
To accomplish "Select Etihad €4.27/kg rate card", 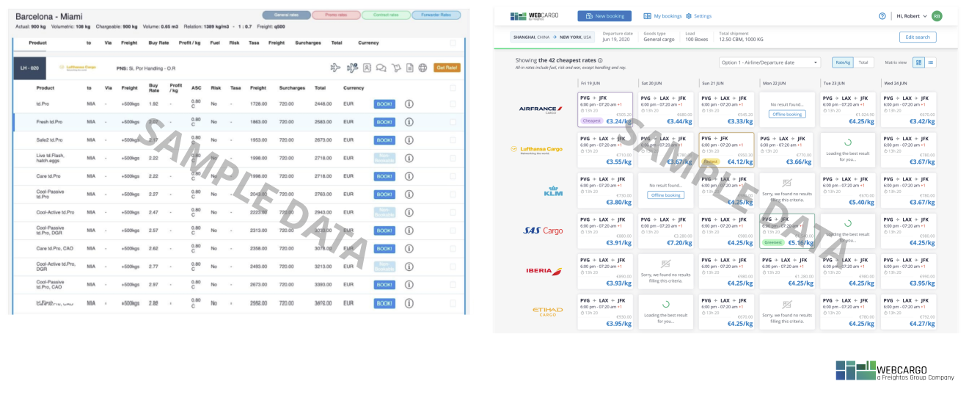I will point(908,311).
